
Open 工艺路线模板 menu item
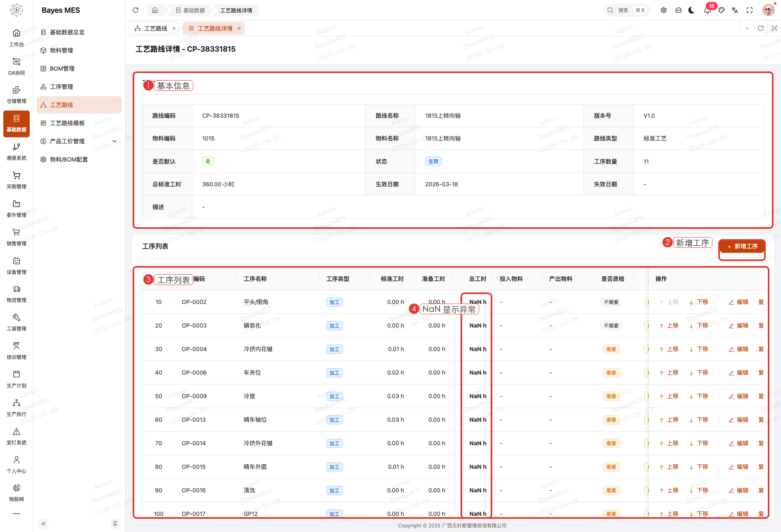click(79, 123)
